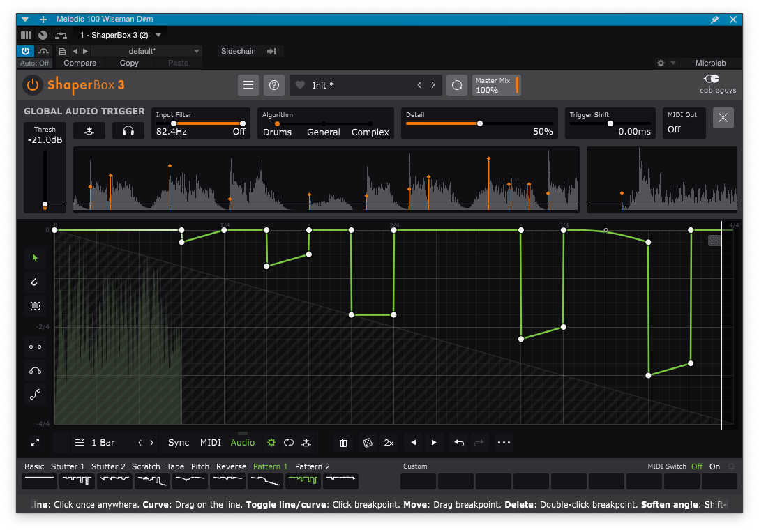Open the three-dots more options menu
This screenshot has width=759, height=532.
tap(504, 443)
